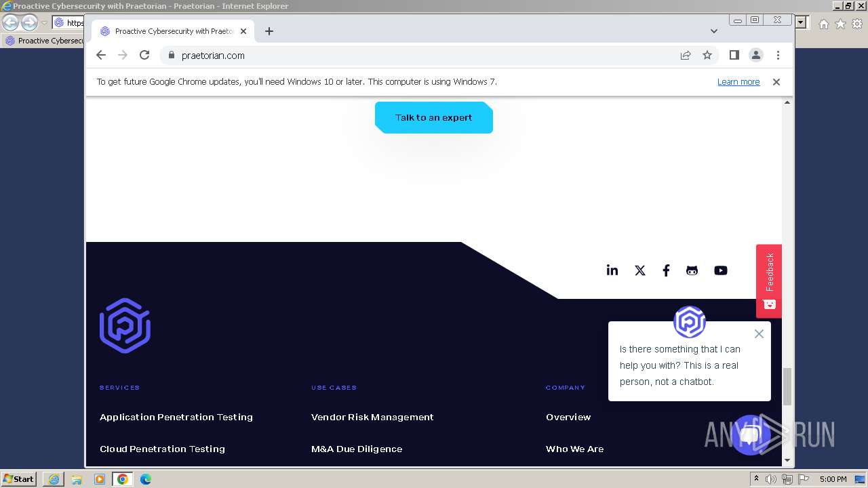Open the Company Overview link
This screenshot has width=868, height=488.
pyautogui.click(x=568, y=417)
